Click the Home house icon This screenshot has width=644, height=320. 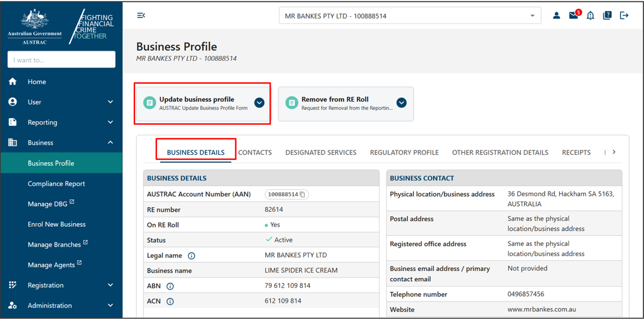pos(13,82)
